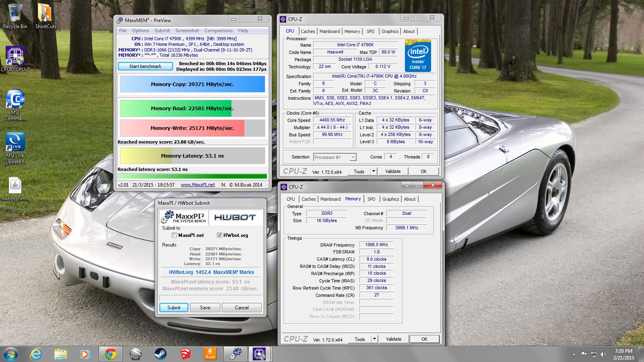Screen dimensions: 644x362
Task: Click the upper CPU-Z window title icon
Action: point(283,19)
